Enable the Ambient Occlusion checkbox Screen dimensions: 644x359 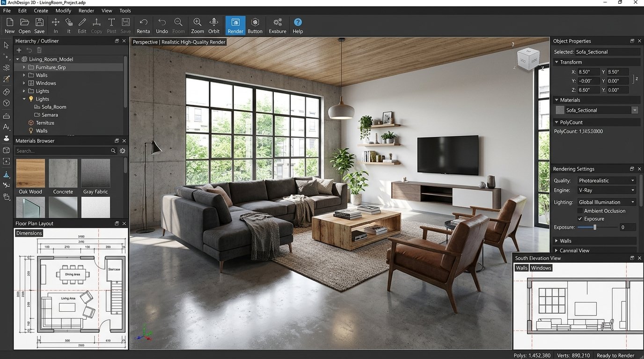[x=580, y=211]
